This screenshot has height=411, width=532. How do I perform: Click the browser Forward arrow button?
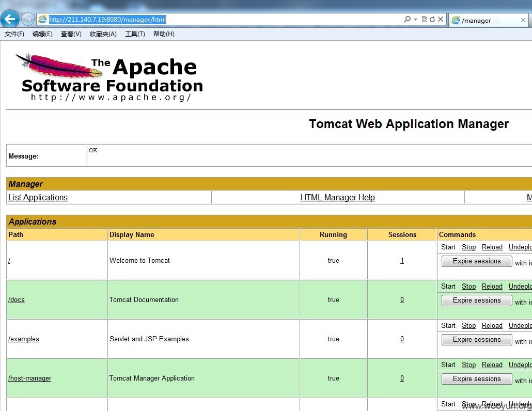coord(27,19)
